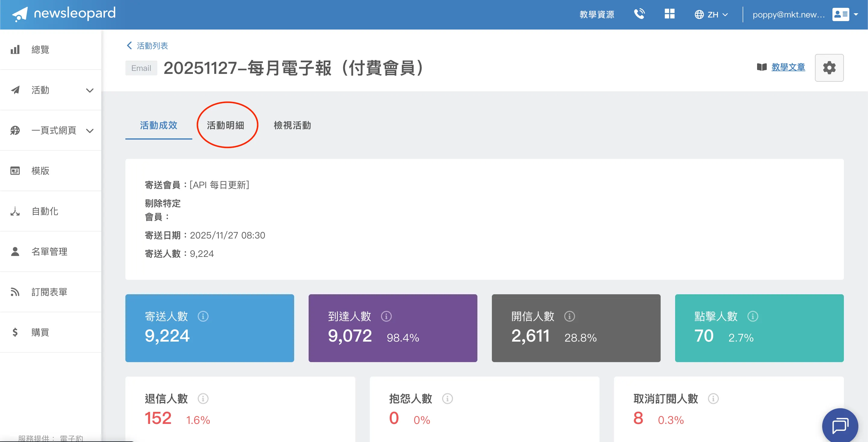Switch to the 活動明細 tab
Screen dimensions: 868x442
(x=225, y=125)
